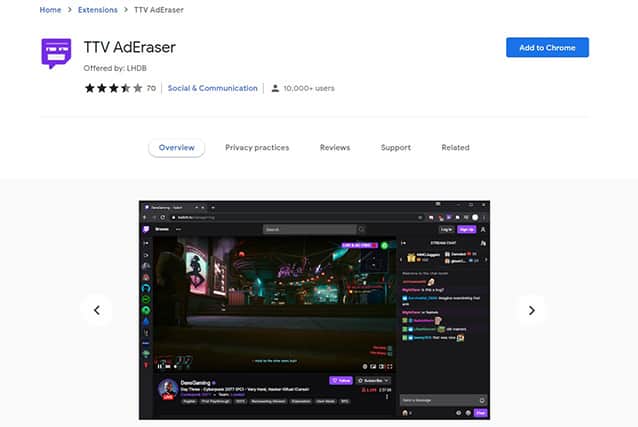Image resolution: width=638 pixels, height=427 pixels.
Task: Open the Support tab
Action: pos(395,147)
